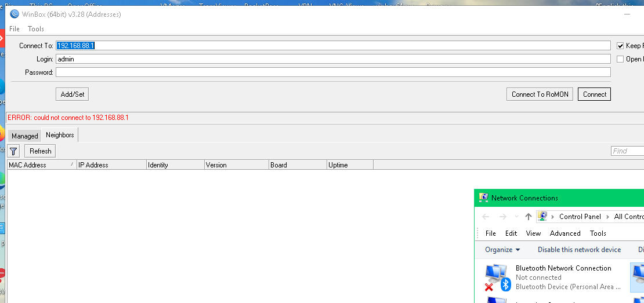Switch to the Managed tab

click(24, 136)
